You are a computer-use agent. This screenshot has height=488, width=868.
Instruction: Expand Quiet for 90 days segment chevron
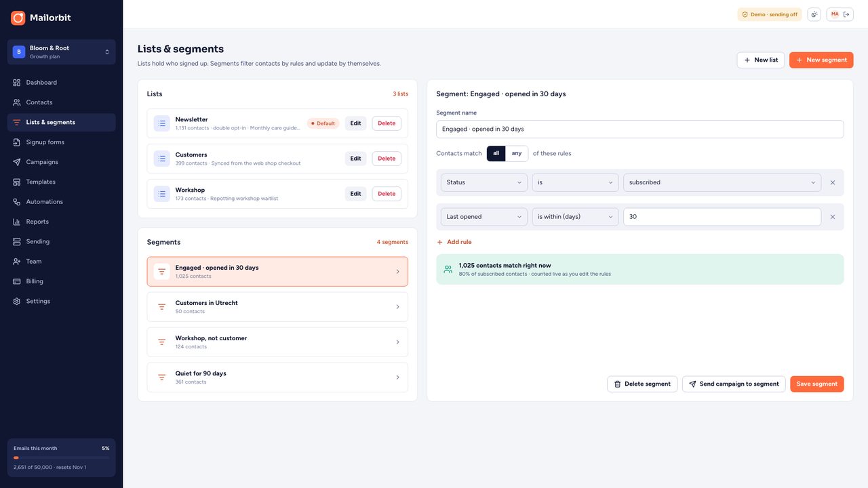397,378
